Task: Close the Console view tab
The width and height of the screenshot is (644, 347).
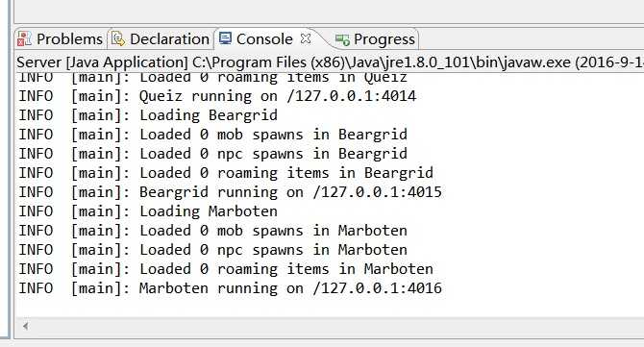Action: pyautogui.click(x=306, y=38)
